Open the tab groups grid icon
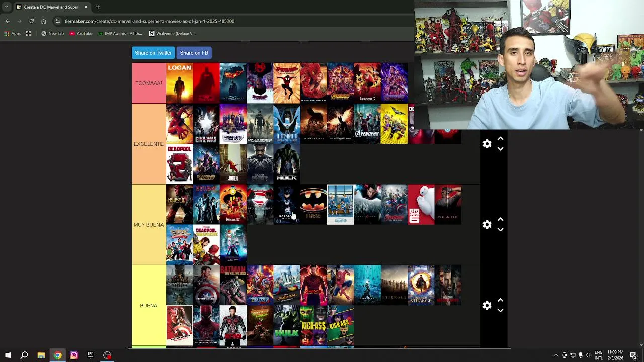644x362 pixels. (x=29, y=34)
